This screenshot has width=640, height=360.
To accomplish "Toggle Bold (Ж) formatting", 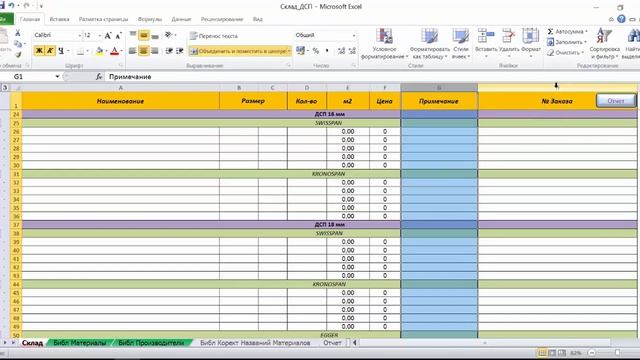I will (39, 51).
